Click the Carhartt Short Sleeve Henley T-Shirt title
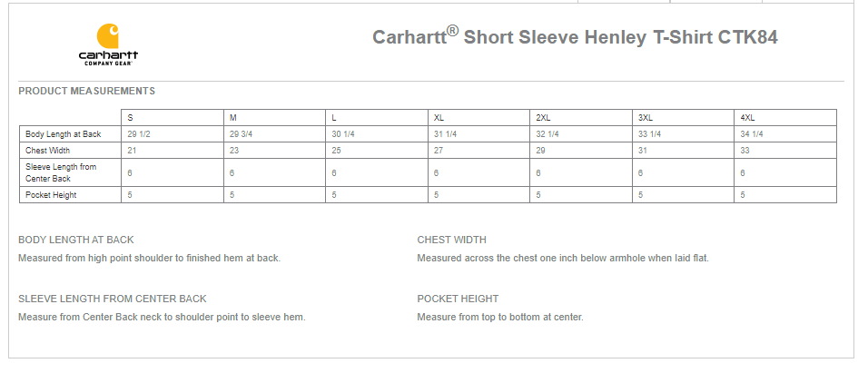The width and height of the screenshot is (868, 373). pos(575,37)
